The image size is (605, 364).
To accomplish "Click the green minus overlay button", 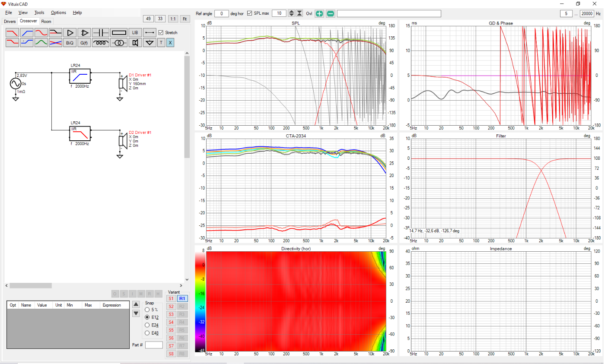I will pyautogui.click(x=330, y=13).
